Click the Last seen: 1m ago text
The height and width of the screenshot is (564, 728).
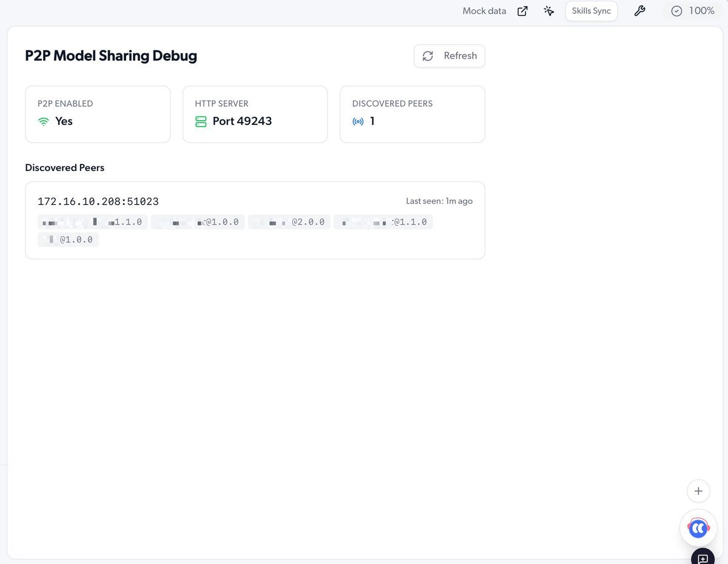(439, 201)
